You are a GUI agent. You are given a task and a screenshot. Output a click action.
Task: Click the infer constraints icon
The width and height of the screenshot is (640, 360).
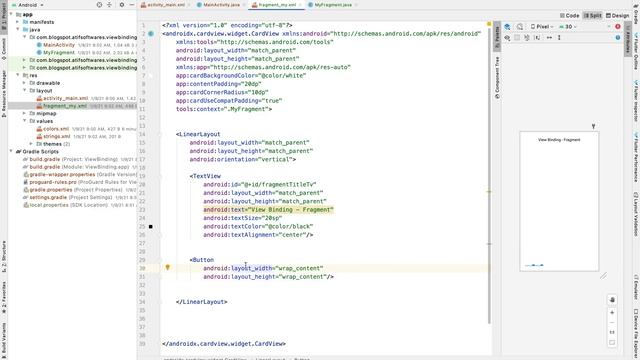coord(537,38)
